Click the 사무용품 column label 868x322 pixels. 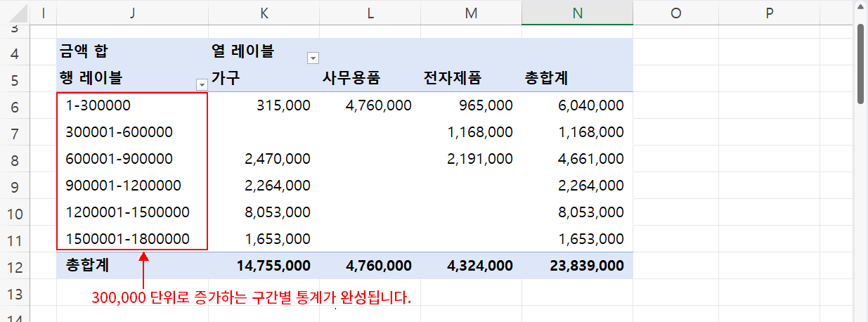tap(370, 78)
